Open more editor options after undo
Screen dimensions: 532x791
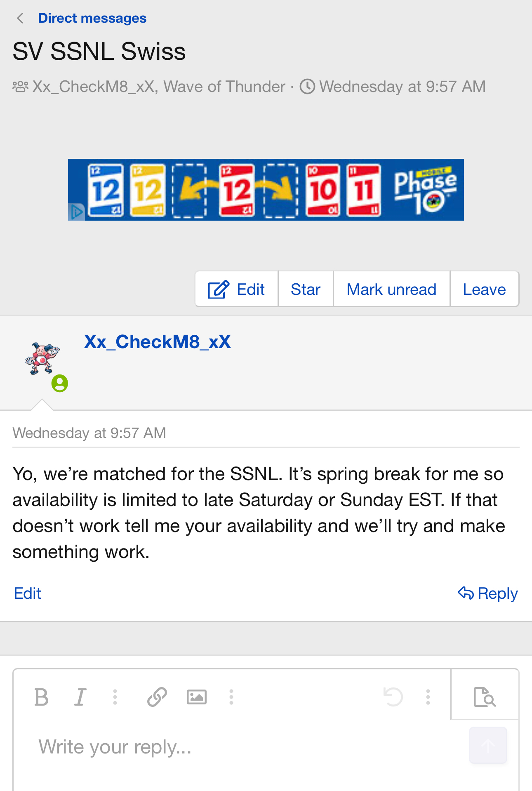click(428, 697)
